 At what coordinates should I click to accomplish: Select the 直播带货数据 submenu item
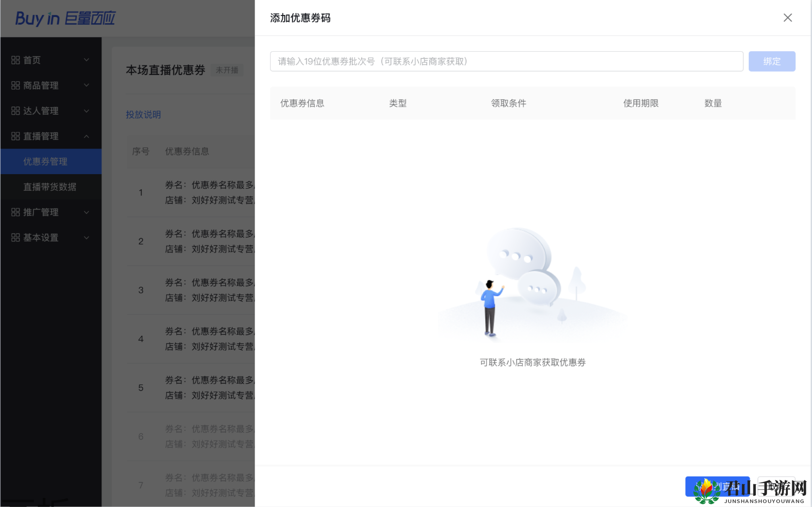(51, 187)
